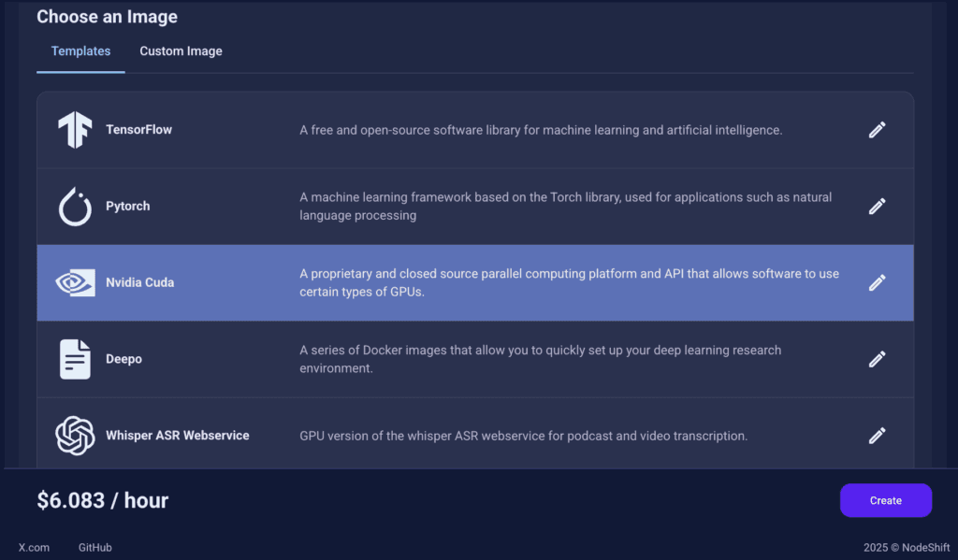958x560 pixels.
Task: Edit the Pytorch template with pencil icon
Action: point(877,207)
